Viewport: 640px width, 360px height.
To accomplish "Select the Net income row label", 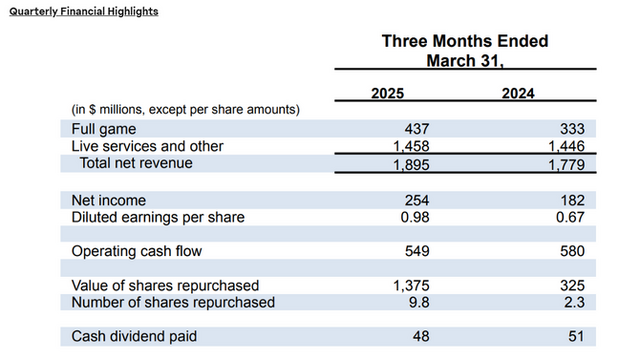I will [109, 200].
